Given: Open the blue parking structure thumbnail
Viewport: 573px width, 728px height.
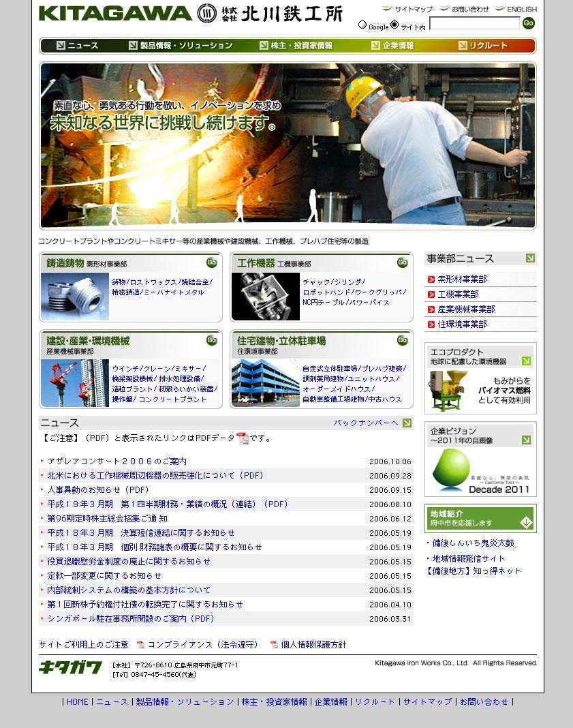Looking at the screenshot, I should click(266, 383).
